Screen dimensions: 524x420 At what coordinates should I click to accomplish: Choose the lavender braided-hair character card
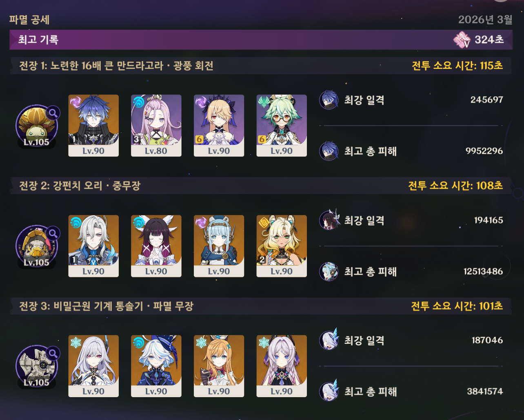[282, 366]
